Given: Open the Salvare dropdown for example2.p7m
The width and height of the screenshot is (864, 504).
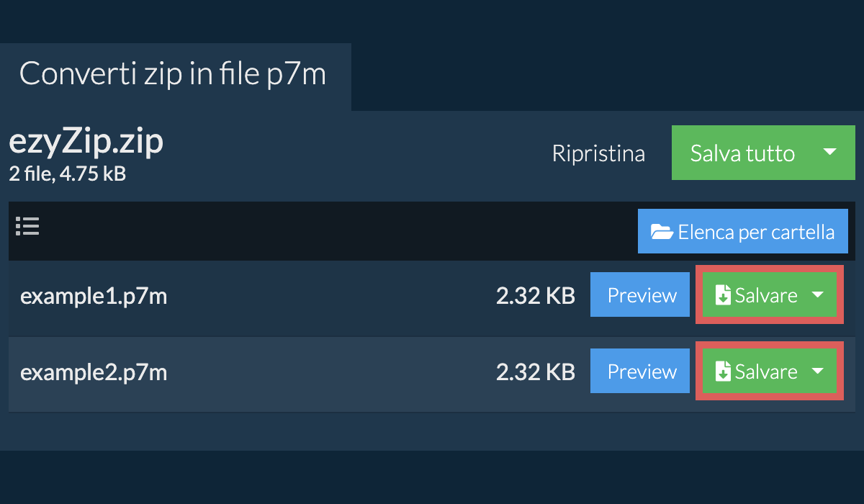Looking at the screenshot, I should 818,371.
